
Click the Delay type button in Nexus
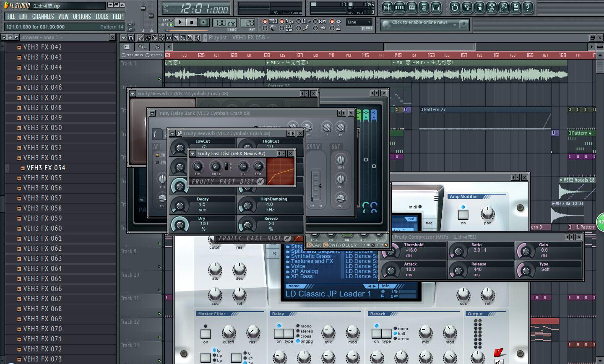click(289, 334)
